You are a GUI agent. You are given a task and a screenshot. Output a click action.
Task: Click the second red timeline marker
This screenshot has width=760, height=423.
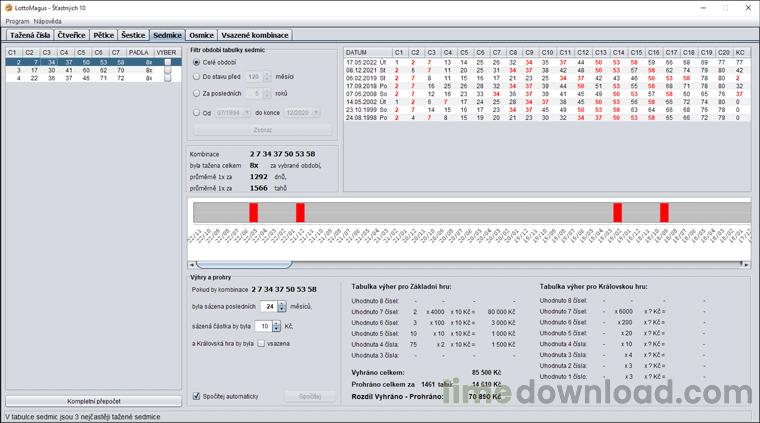tap(301, 213)
